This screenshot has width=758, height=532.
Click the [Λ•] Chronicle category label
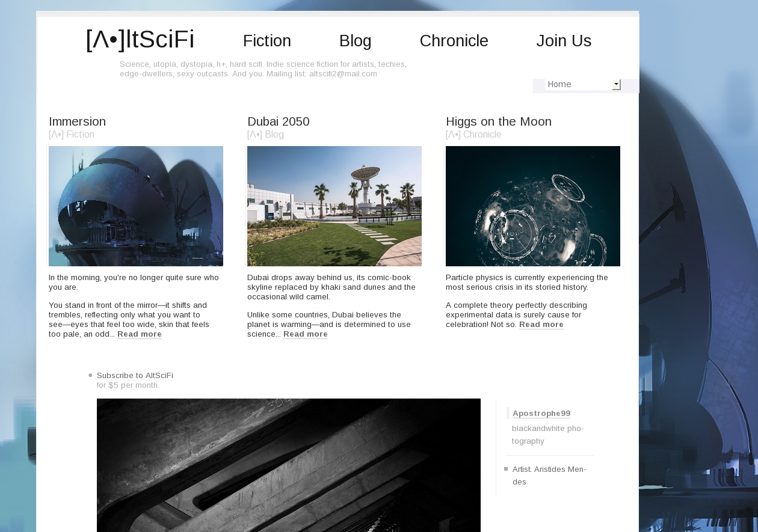pyautogui.click(x=473, y=135)
